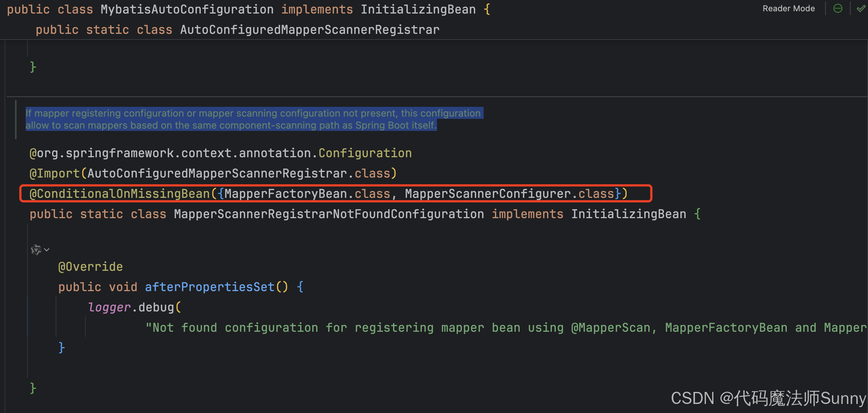Click the green inspections checkmark icon
The width and height of the screenshot is (868, 413).
[861, 8]
